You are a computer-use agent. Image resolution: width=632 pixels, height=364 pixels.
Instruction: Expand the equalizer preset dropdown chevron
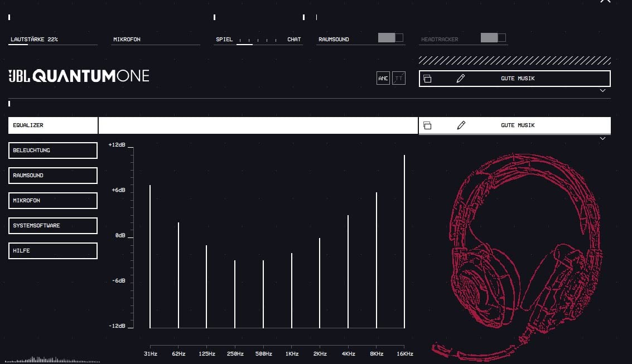[602, 138]
